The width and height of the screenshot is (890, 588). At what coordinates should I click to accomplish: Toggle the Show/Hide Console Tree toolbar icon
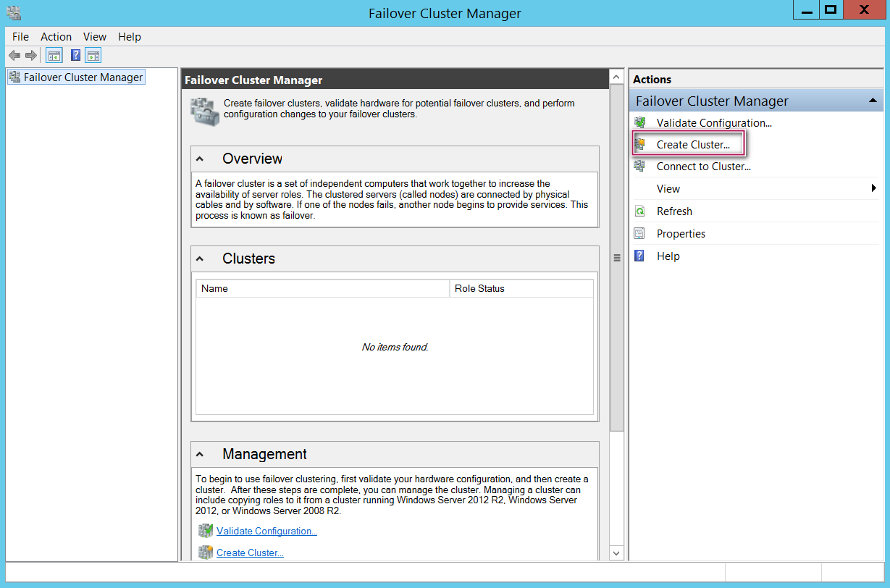[54, 56]
